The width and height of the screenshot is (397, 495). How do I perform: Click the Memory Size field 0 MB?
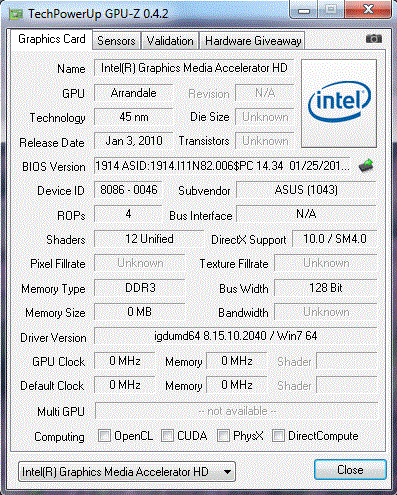140,312
